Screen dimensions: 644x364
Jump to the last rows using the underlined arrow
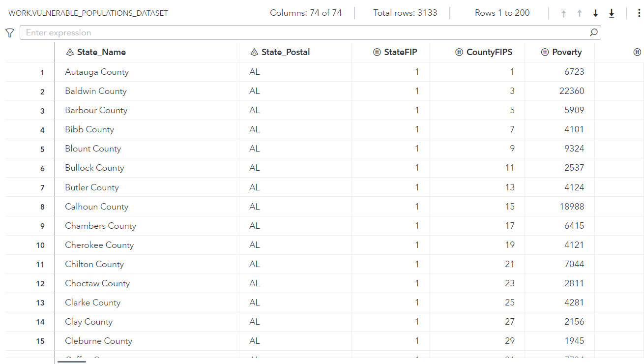(611, 13)
